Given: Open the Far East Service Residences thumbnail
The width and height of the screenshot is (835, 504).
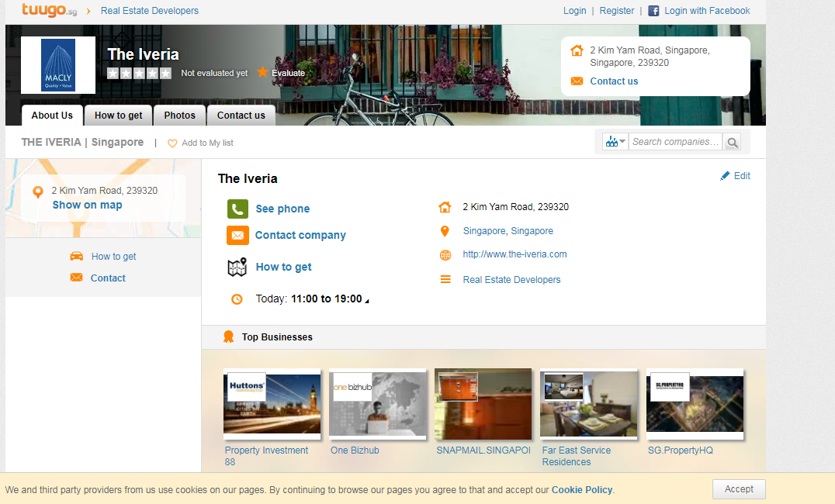Looking at the screenshot, I should (588, 403).
